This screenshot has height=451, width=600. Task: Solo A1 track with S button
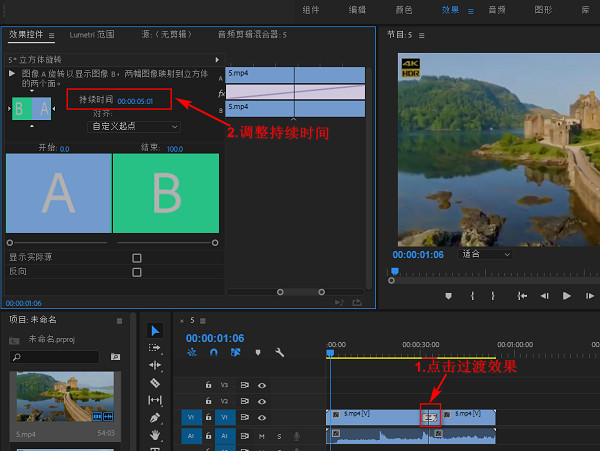[279, 436]
